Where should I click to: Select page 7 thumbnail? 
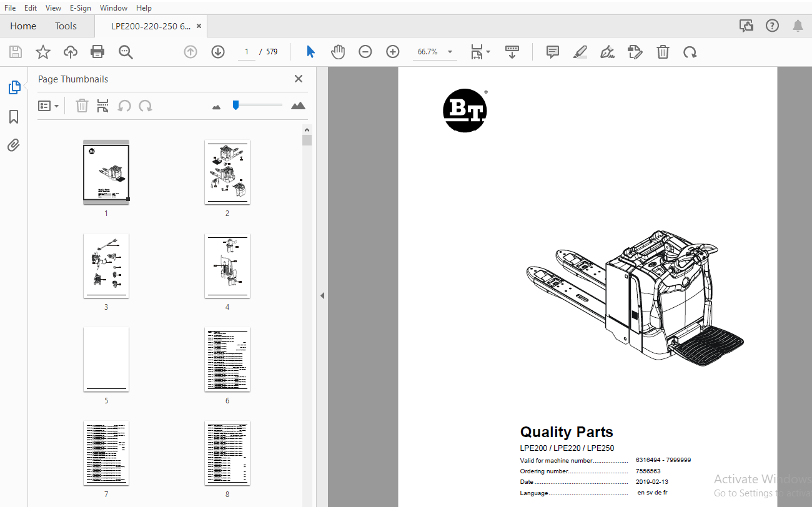(106, 453)
